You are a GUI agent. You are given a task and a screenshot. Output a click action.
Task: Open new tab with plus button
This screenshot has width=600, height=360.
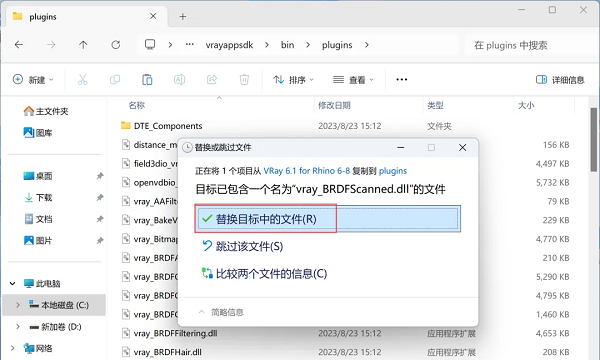[x=183, y=16]
